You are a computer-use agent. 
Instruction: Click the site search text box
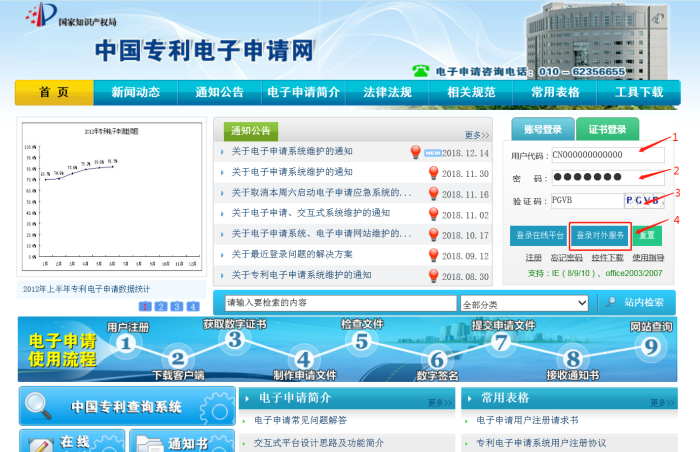341,303
